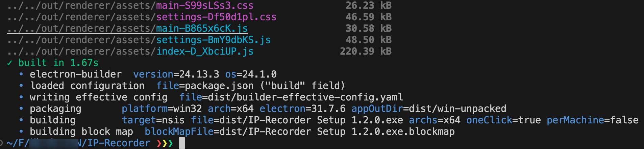Click the dist/builder-effective-config.yaml path
644x149 pixels.
click(x=305, y=97)
